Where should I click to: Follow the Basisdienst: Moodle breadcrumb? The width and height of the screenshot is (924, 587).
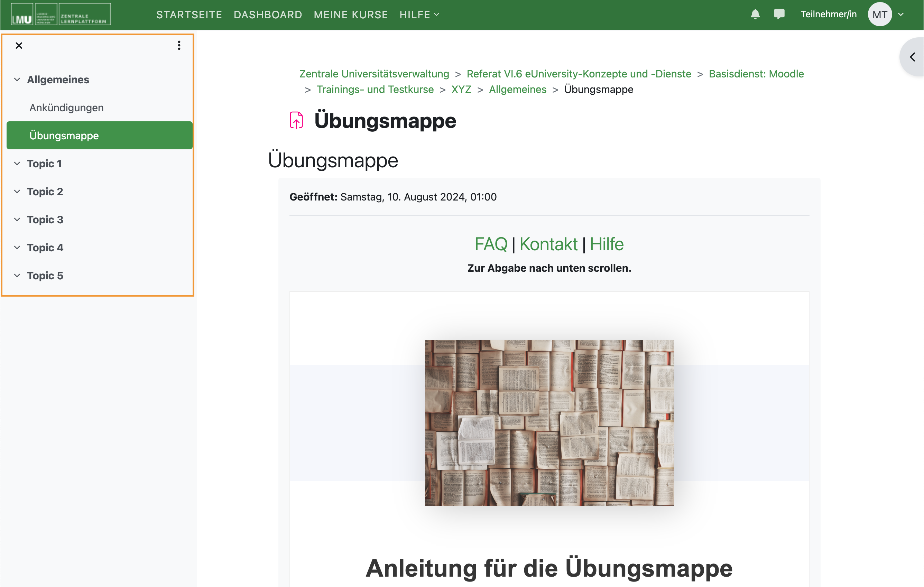pos(756,74)
